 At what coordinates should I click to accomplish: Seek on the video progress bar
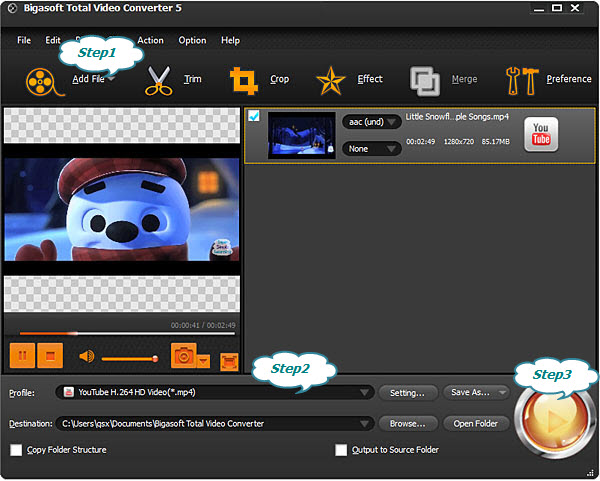127,334
